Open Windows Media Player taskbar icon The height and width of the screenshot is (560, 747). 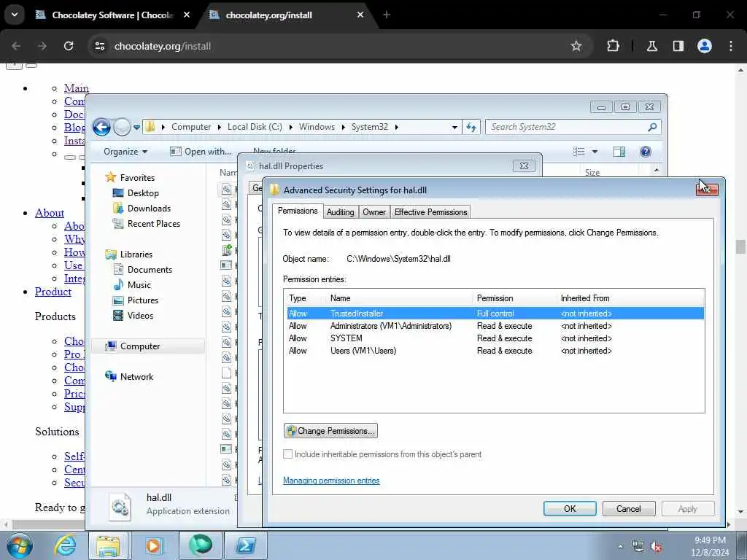(x=153, y=545)
